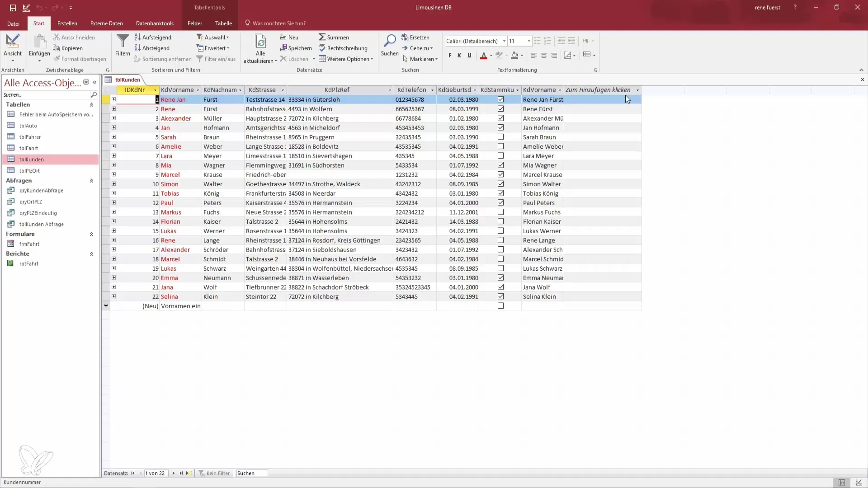
Task: Switch to Felder tab
Action: [x=195, y=23]
